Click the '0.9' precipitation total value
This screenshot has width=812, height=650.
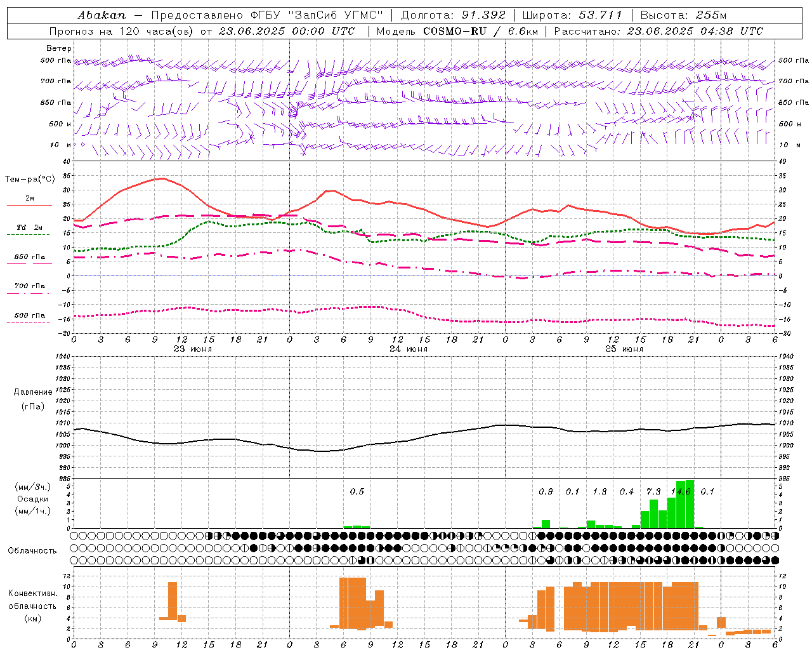point(546,492)
